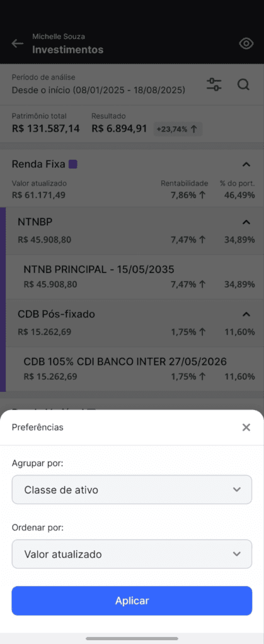Tap the search magnifier icon
Screen dimensions: 264x644
coord(243,85)
